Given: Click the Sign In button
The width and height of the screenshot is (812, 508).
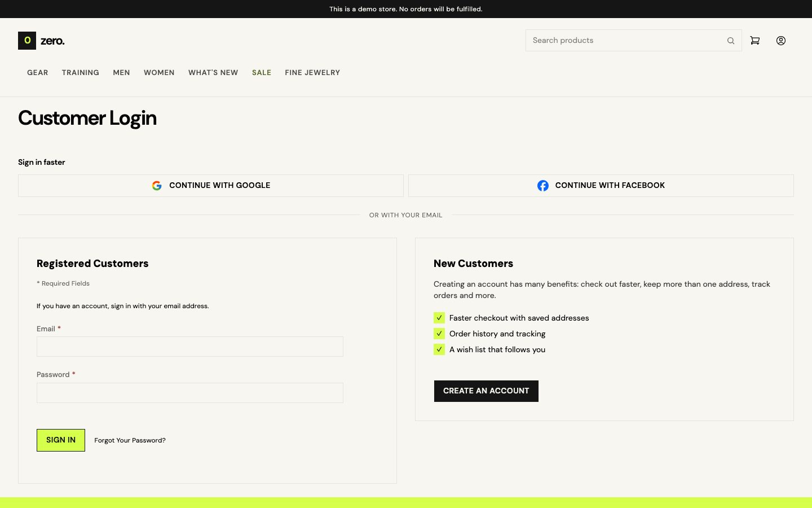Looking at the screenshot, I should (61, 440).
